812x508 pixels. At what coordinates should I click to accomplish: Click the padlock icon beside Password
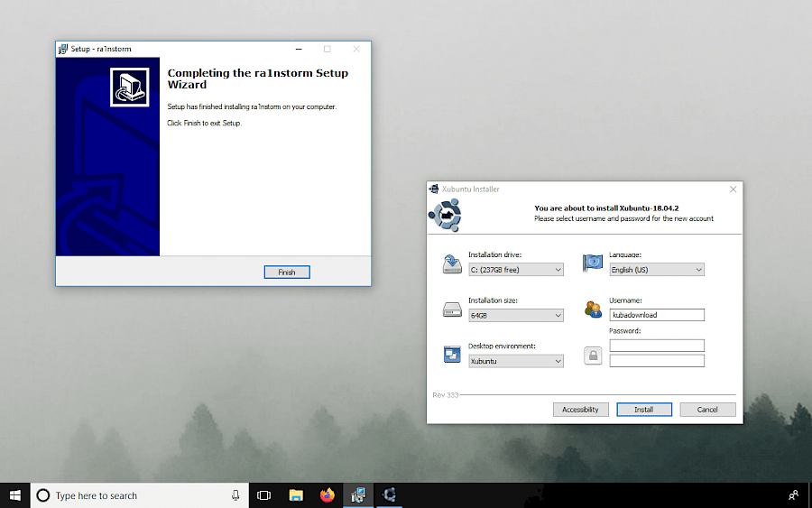593,356
